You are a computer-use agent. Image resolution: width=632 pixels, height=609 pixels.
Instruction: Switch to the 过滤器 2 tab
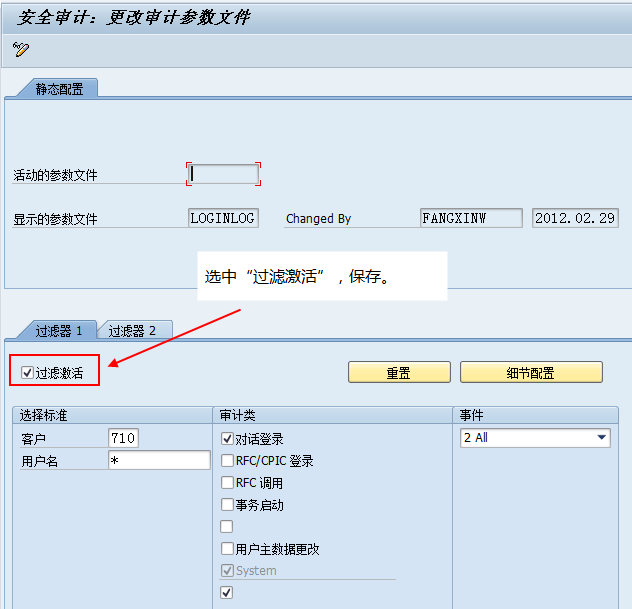point(132,331)
